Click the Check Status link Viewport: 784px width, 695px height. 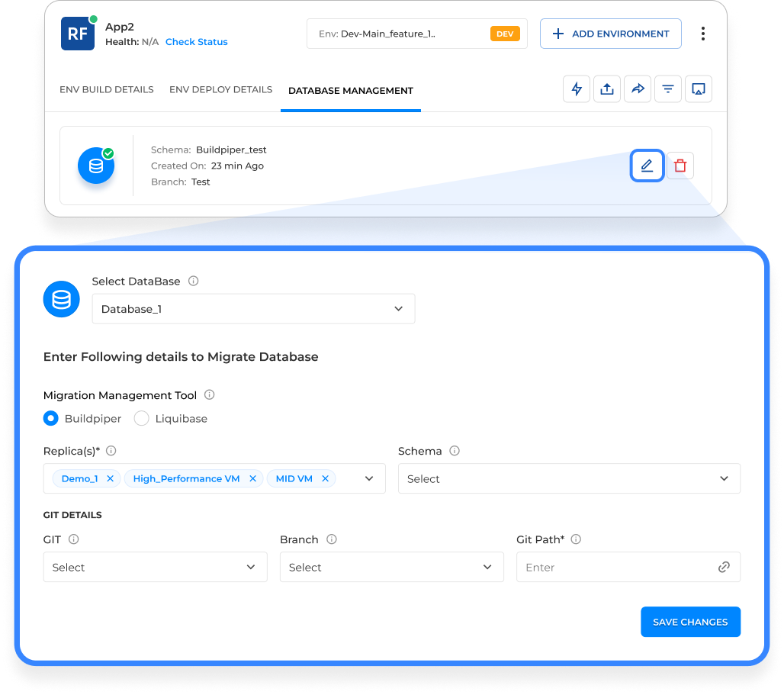click(196, 42)
